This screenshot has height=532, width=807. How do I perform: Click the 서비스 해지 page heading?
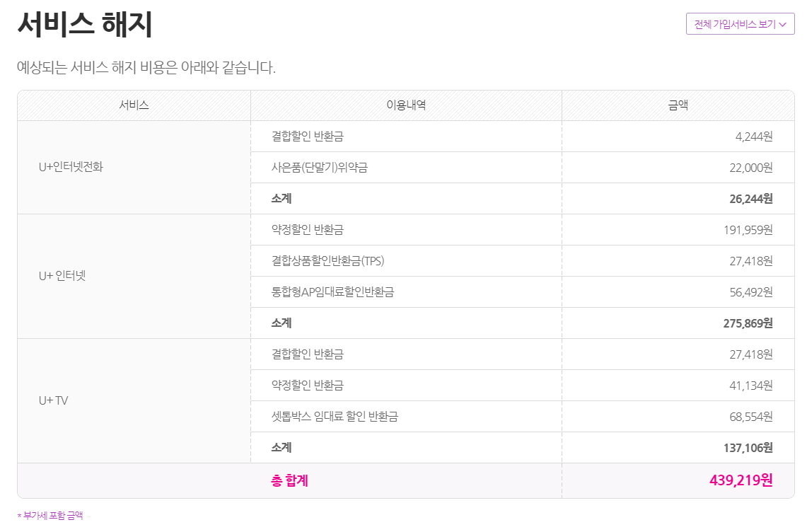pyautogui.click(x=85, y=25)
